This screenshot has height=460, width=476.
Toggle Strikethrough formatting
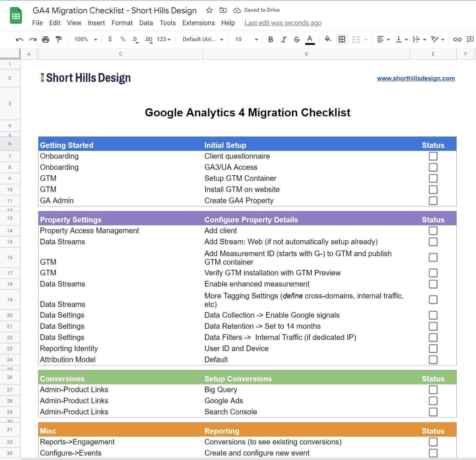[297, 39]
